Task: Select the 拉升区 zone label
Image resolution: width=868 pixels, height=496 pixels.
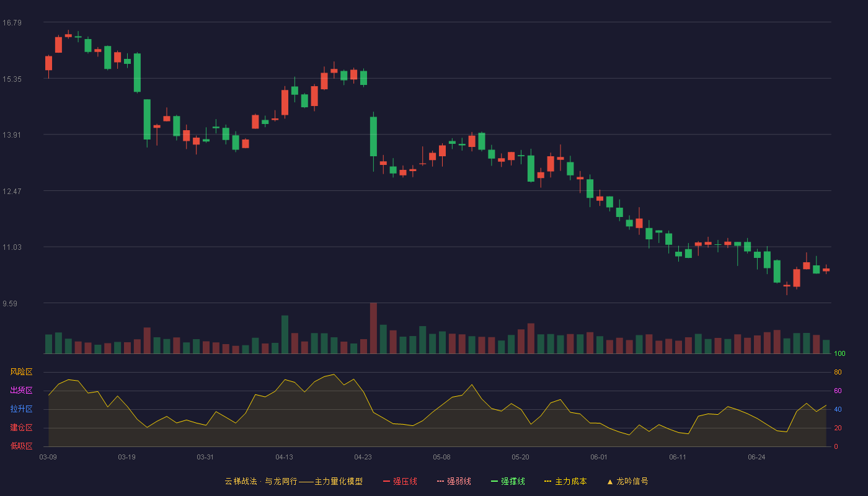Action: click(x=21, y=409)
